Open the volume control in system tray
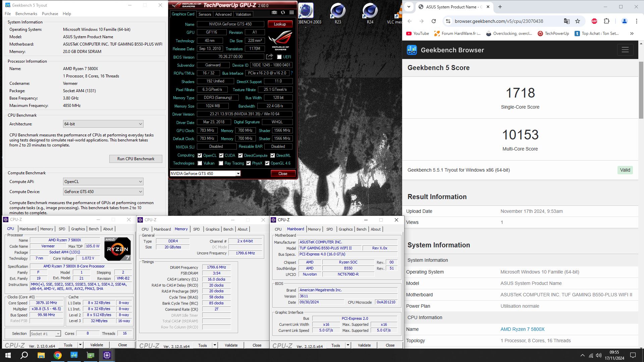 click(599, 355)
